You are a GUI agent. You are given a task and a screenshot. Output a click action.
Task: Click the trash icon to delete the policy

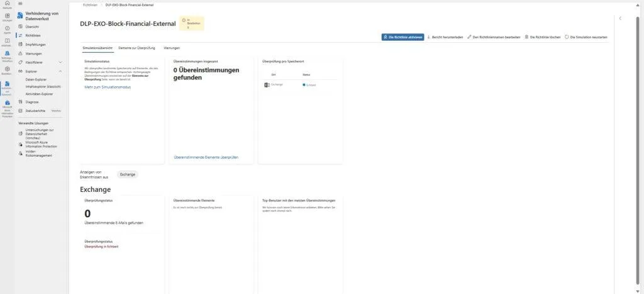click(526, 37)
